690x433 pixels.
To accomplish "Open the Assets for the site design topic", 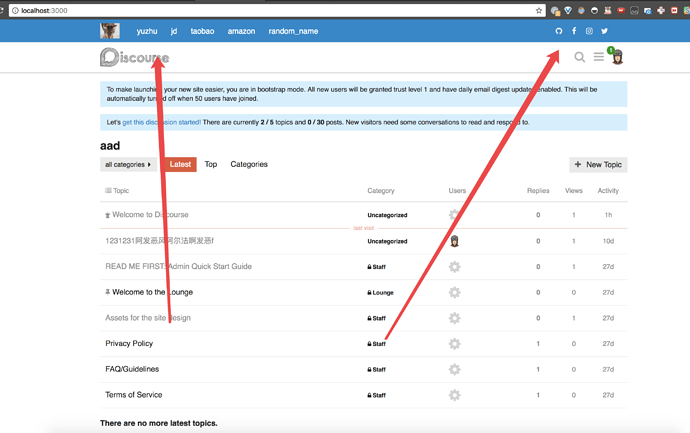I will pos(148,318).
